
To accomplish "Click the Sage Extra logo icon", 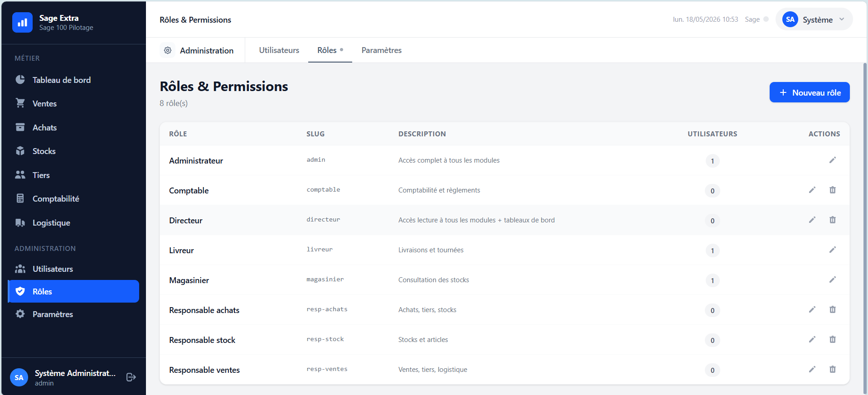I will click(22, 22).
